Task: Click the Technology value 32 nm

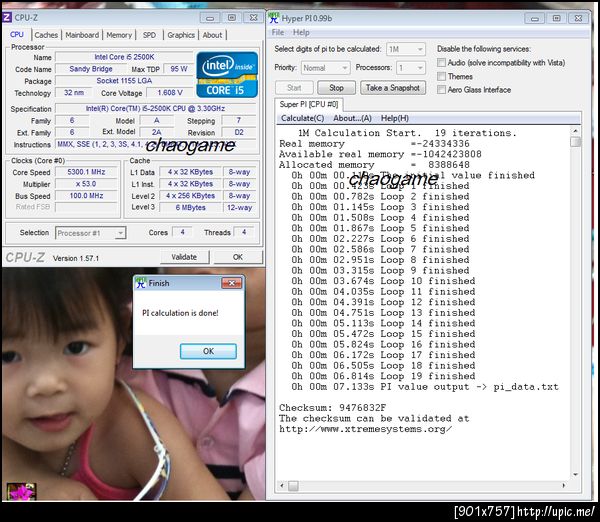Action: coord(74,93)
